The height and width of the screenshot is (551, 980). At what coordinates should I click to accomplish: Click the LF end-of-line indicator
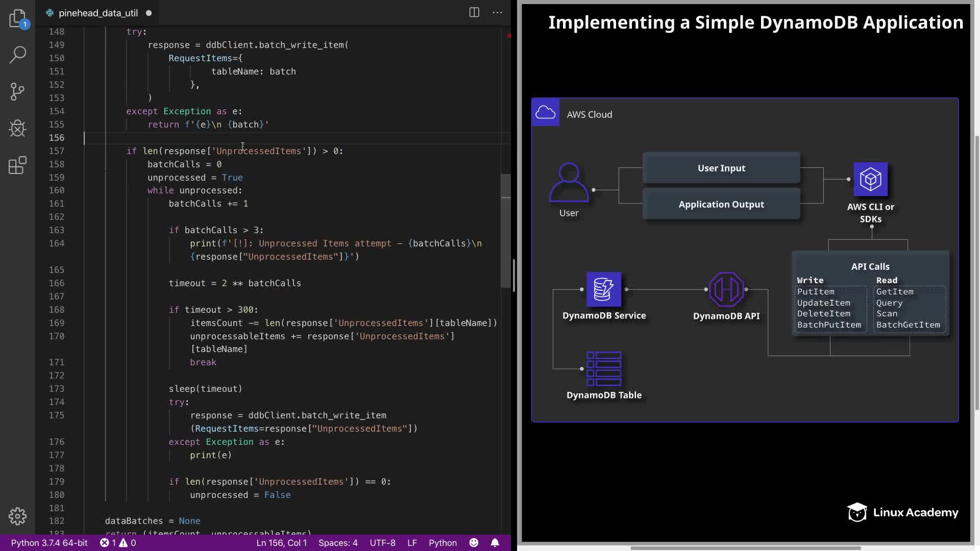412,543
